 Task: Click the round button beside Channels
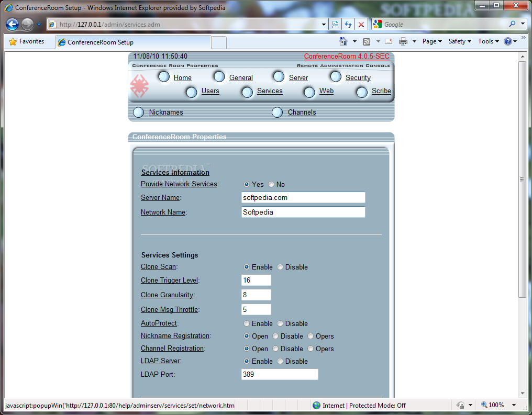(x=277, y=112)
